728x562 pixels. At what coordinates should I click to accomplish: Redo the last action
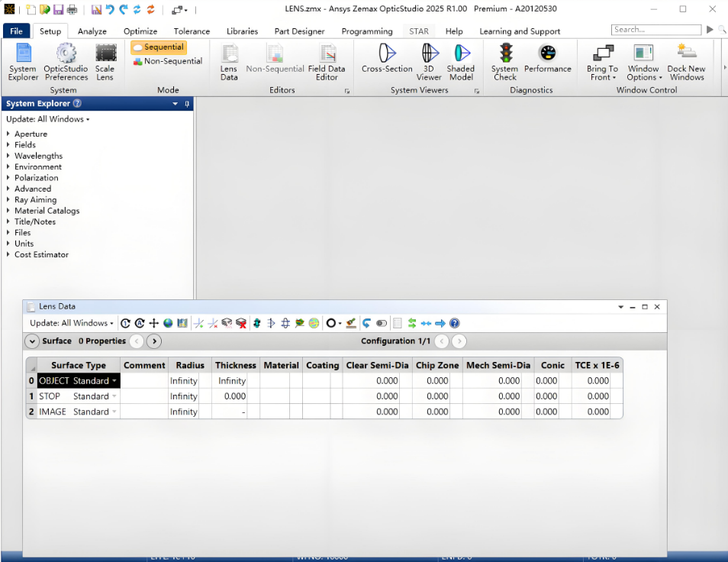[x=124, y=9]
